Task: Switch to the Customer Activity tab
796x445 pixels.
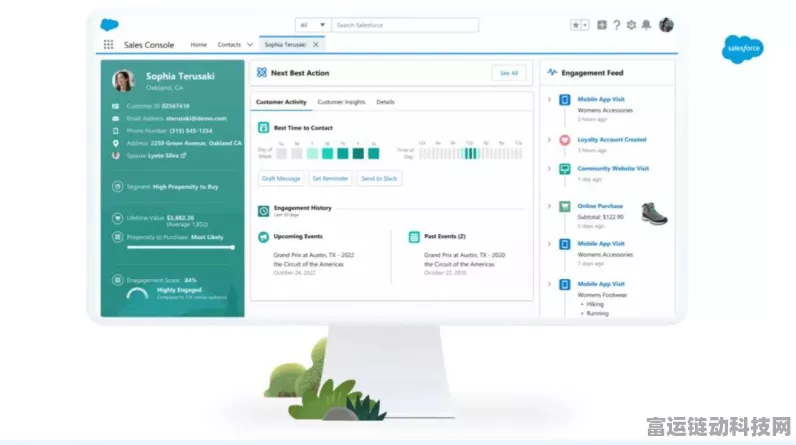Action: click(281, 102)
